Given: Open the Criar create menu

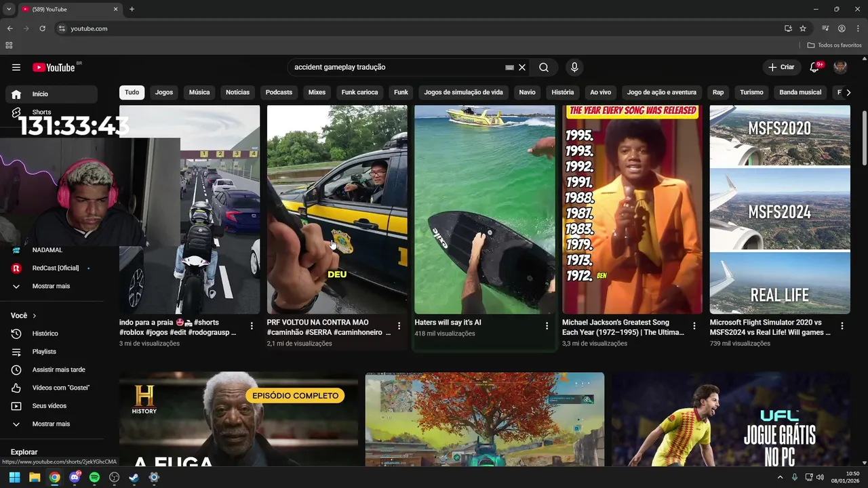Looking at the screenshot, I should point(781,67).
